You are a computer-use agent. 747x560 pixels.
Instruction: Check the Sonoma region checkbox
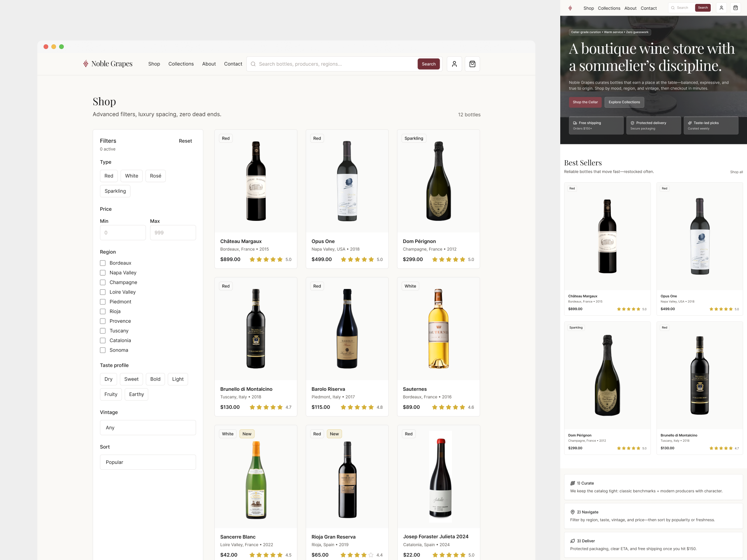click(x=103, y=350)
